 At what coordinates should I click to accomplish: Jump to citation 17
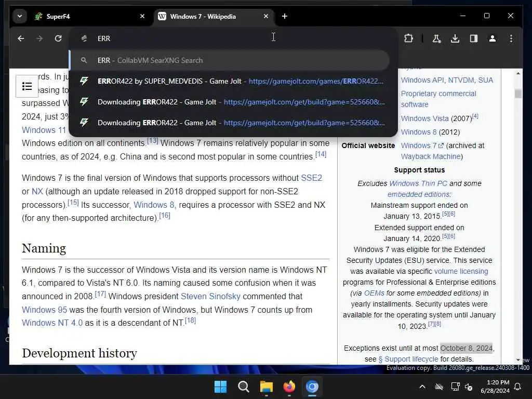[100, 294]
